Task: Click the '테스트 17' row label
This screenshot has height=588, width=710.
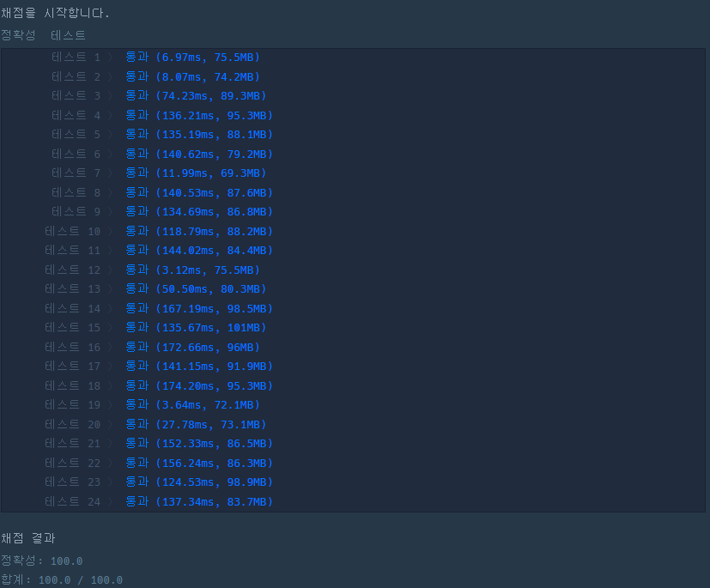Action: click(x=72, y=367)
